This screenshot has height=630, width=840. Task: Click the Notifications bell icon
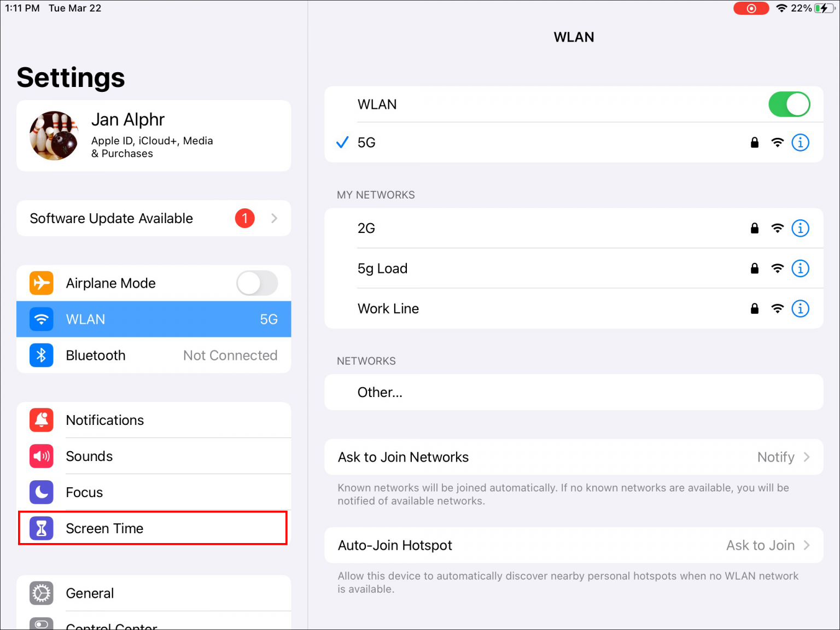(41, 420)
